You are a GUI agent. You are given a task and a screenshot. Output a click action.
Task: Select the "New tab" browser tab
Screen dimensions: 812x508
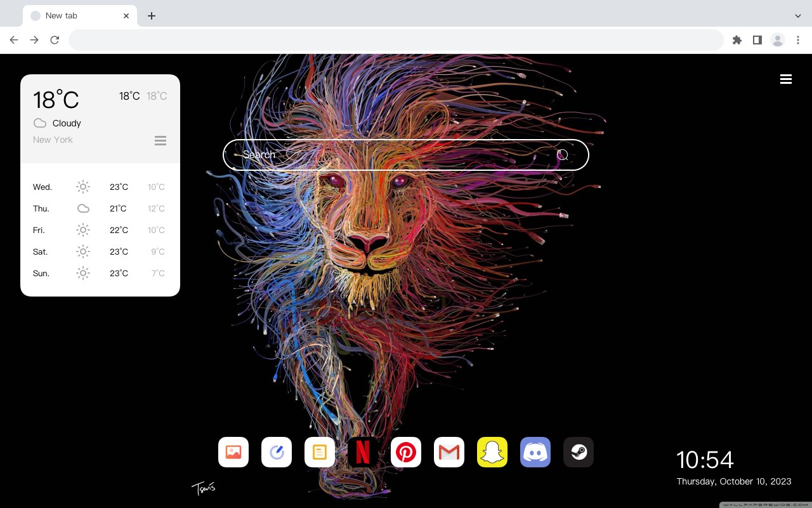pos(80,16)
